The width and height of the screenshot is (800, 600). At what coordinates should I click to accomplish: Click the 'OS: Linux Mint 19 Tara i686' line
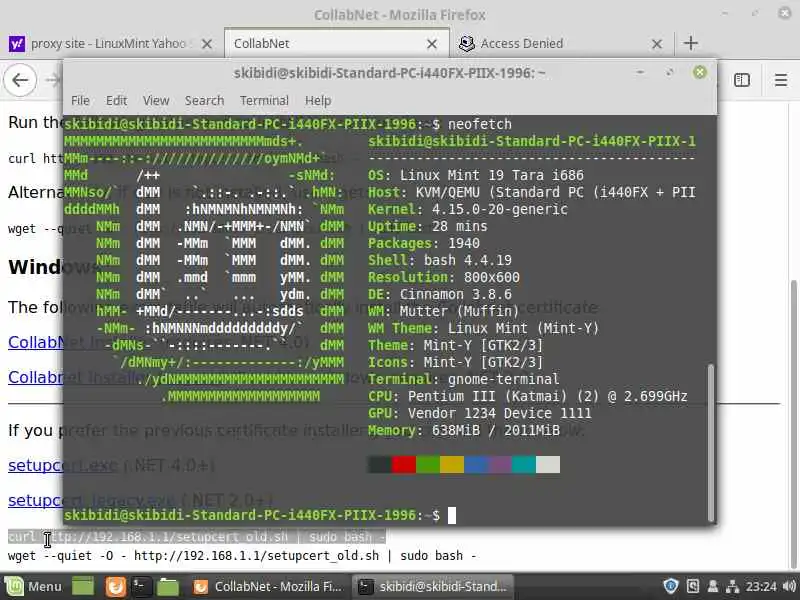476,176
